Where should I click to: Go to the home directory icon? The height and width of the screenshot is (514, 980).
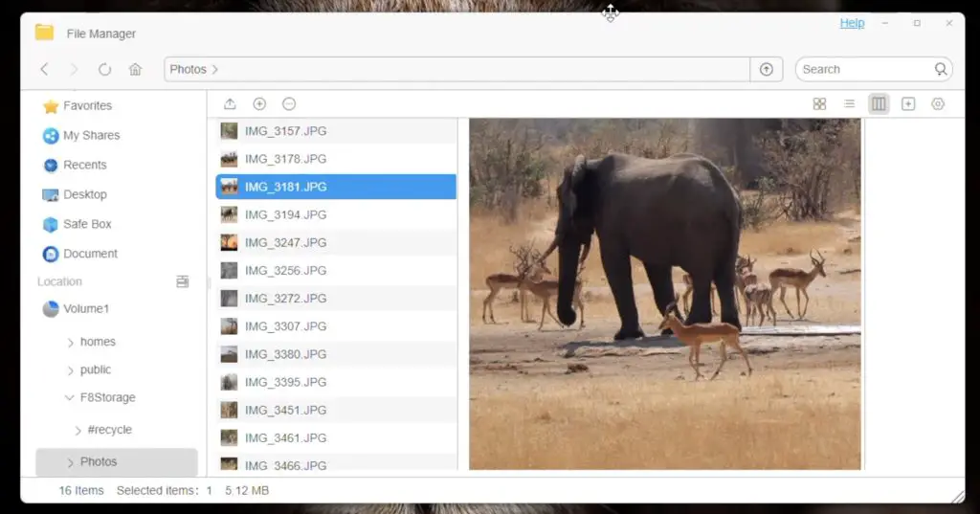(135, 69)
